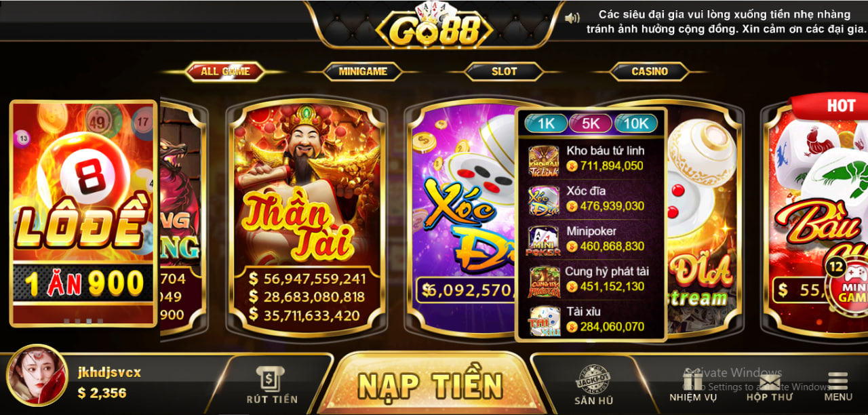The width and height of the screenshot is (868, 415).
Task: Select the 10K jackpot bet level
Action: click(636, 123)
